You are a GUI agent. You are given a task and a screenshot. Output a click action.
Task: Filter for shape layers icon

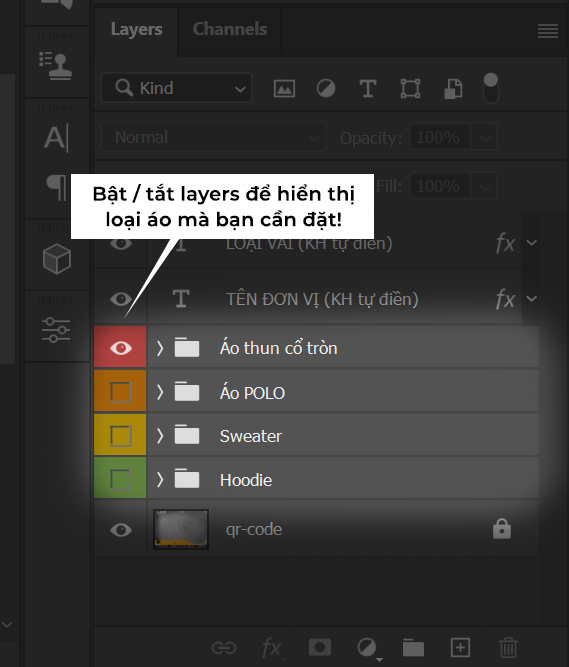pyautogui.click(x=410, y=88)
